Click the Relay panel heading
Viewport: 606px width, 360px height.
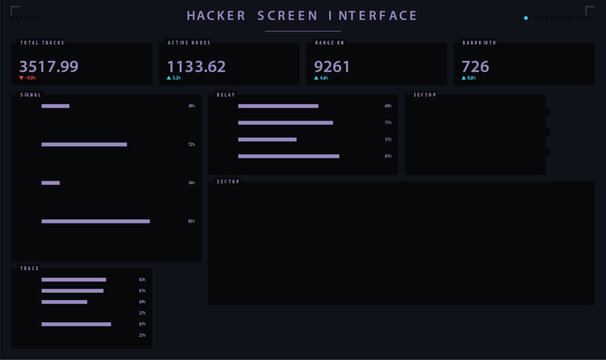click(226, 95)
